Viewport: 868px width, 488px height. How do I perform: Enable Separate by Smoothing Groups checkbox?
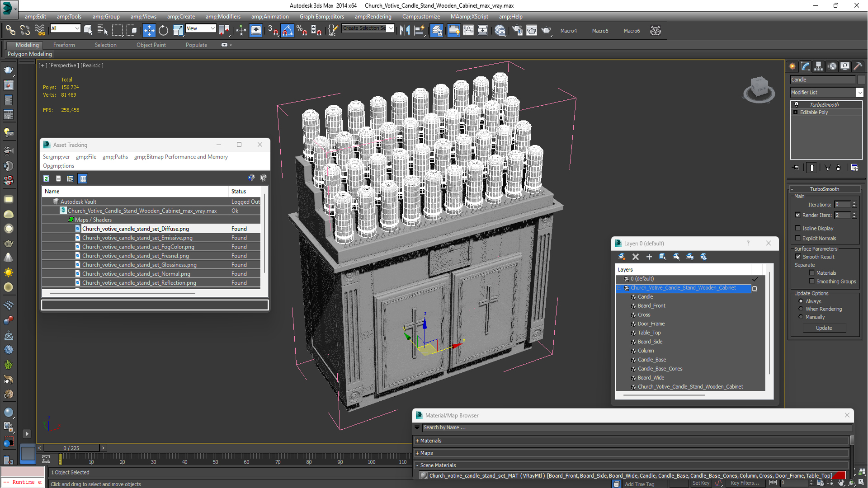[811, 282]
